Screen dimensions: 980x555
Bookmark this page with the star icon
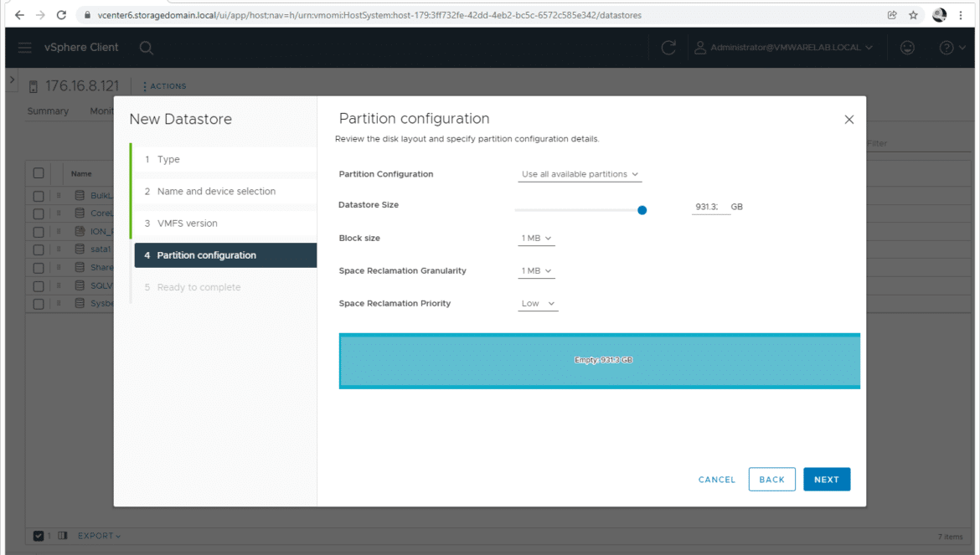click(913, 15)
